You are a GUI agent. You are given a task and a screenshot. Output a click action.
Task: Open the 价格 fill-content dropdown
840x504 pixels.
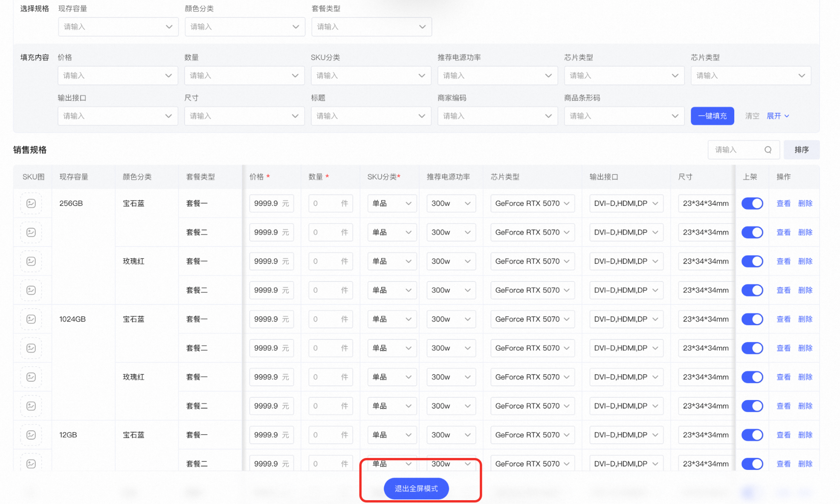pyautogui.click(x=118, y=75)
